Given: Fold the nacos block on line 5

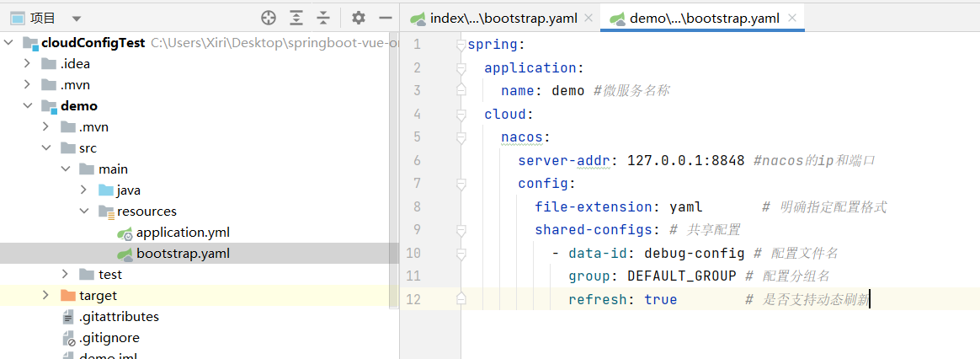Looking at the screenshot, I should point(461,137).
